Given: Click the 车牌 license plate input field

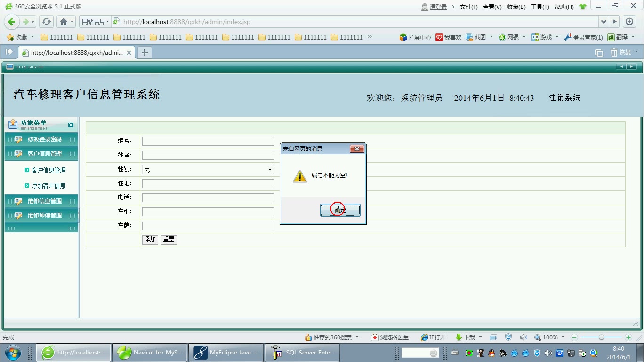Looking at the screenshot, I should click(208, 226).
